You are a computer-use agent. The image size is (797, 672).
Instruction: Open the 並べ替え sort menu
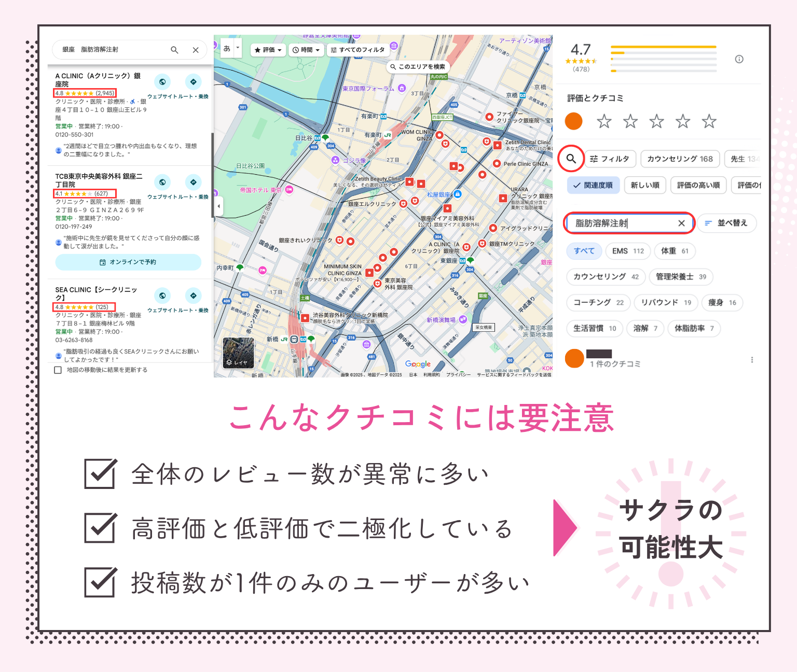[726, 223]
